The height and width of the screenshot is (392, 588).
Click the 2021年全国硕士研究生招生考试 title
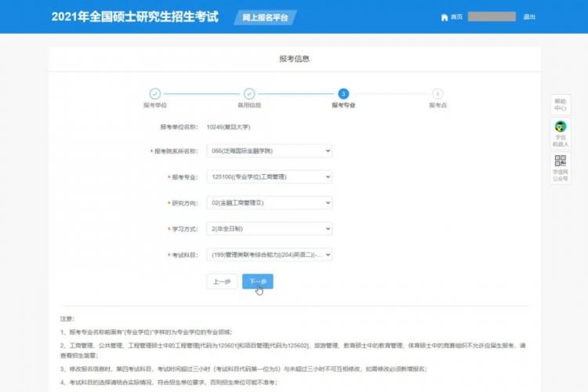point(135,17)
